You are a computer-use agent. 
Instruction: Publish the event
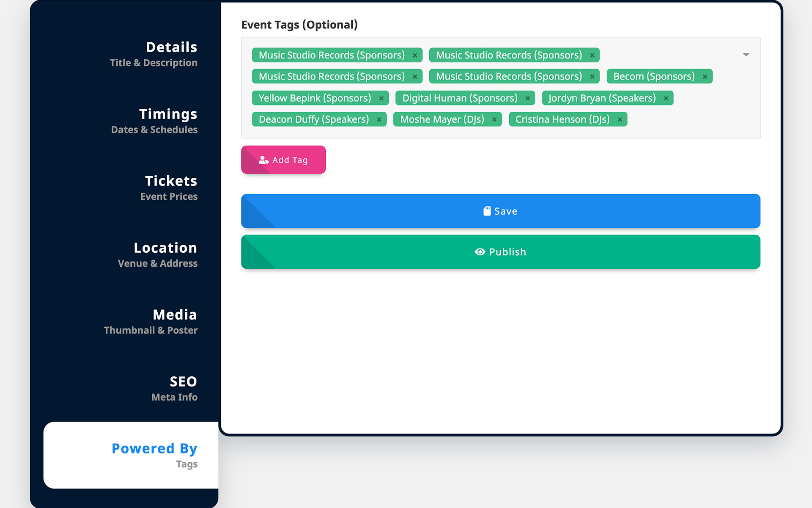tap(500, 252)
